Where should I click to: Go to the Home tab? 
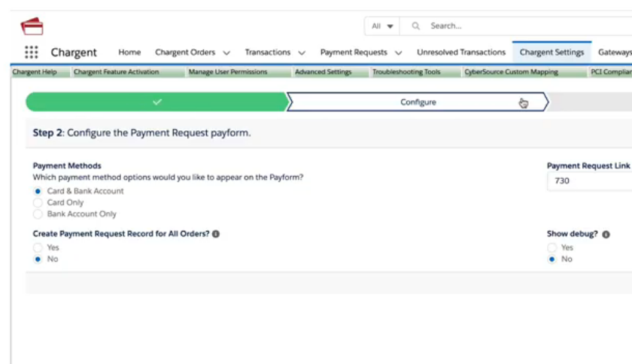click(x=129, y=53)
